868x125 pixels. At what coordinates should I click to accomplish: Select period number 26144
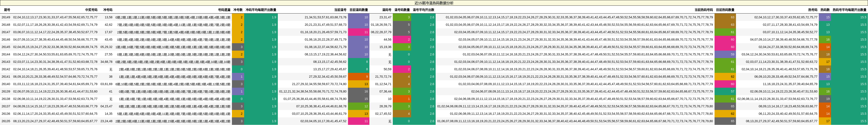[6, 55]
